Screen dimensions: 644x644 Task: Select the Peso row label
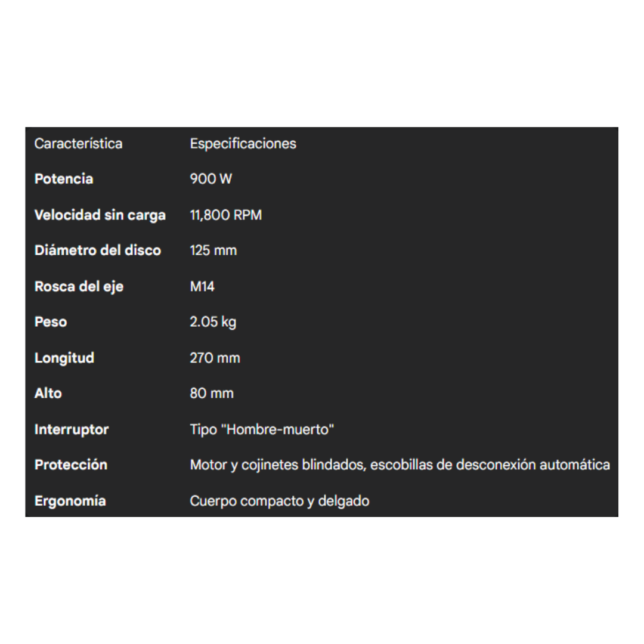click(51, 322)
